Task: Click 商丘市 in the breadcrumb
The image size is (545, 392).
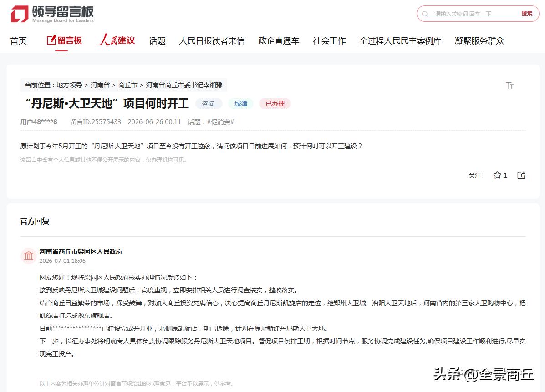Action: tap(127, 85)
